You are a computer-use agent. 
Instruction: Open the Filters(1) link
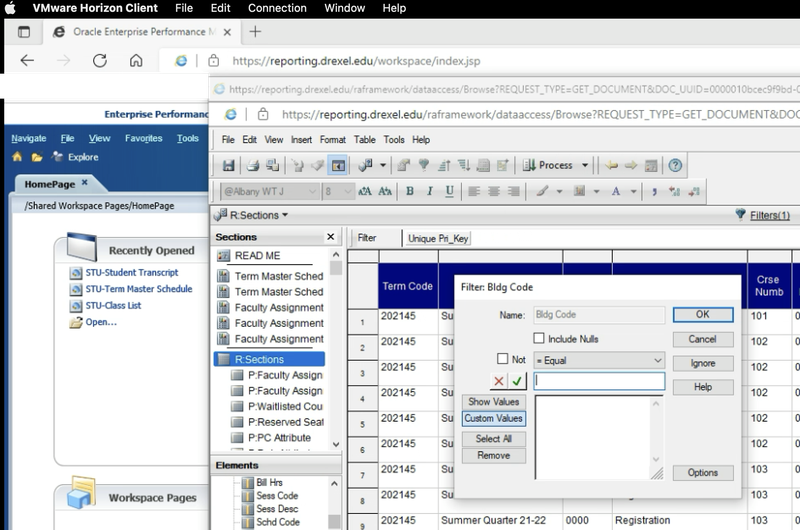coord(769,215)
